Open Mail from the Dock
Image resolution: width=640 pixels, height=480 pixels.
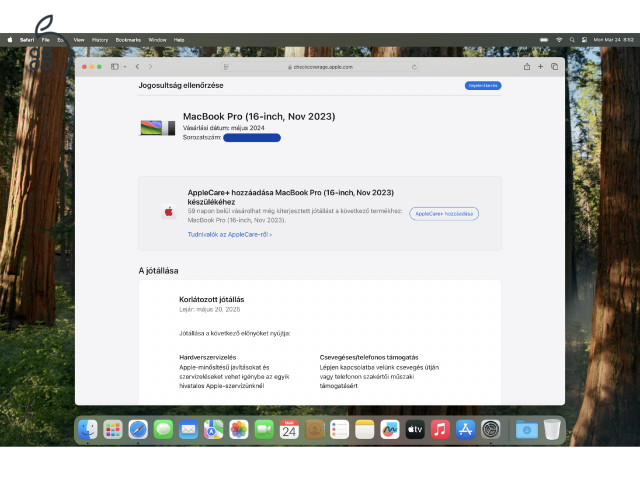[x=189, y=429]
